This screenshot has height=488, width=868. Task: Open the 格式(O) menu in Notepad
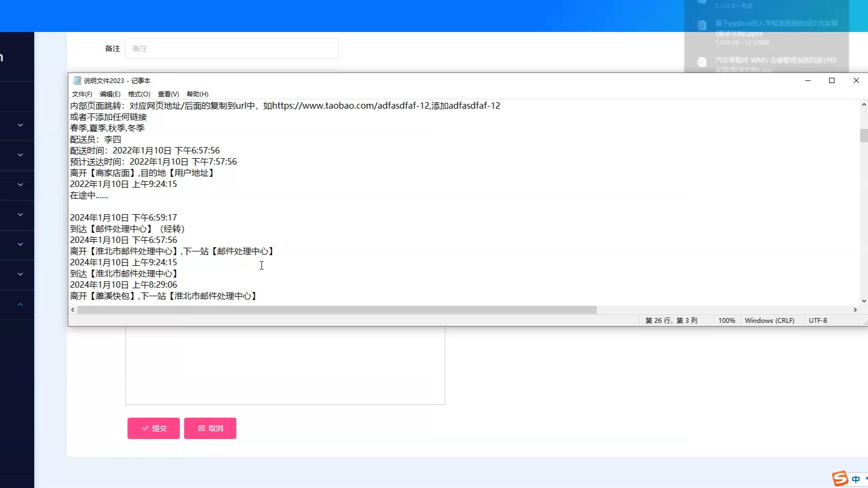click(139, 94)
